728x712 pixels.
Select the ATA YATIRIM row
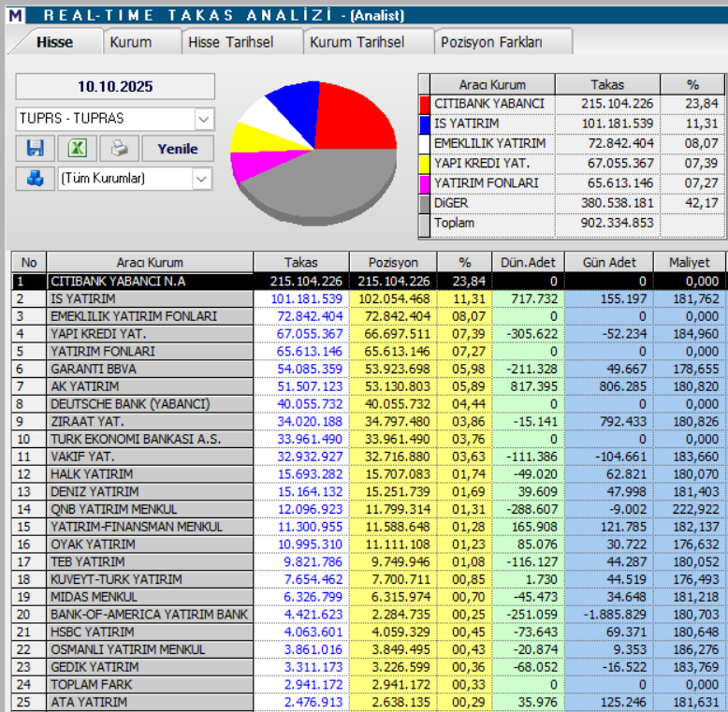(x=369, y=703)
